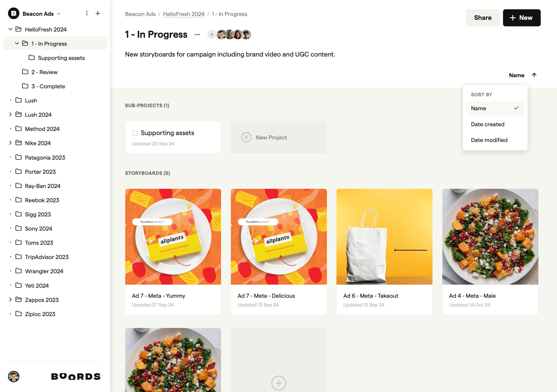Open the Supporting assets sub-project
Viewport: 557px width, 392px height.
pyautogui.click(x=173, y=137)
